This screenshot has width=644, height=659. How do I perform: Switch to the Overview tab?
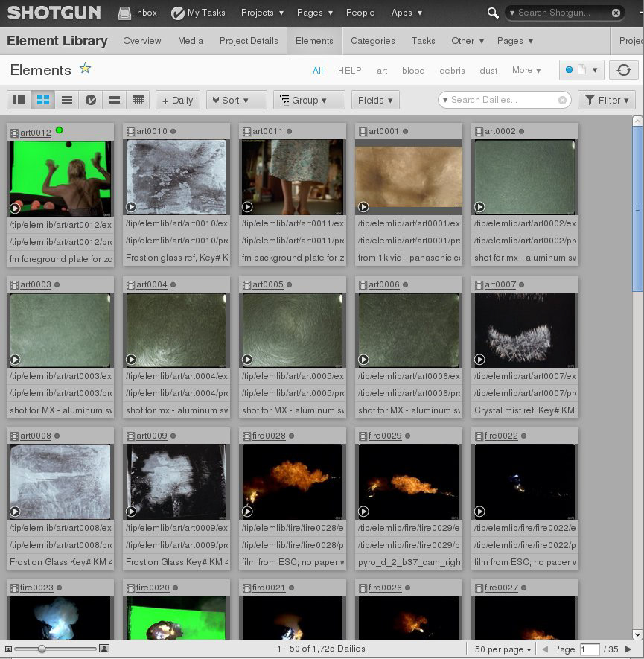(142, 41)
